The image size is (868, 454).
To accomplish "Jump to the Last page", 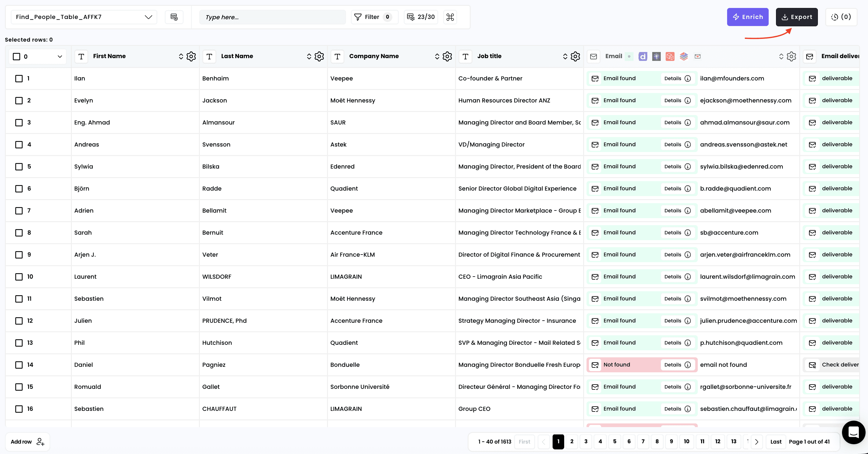I will (x=776, y=441).
